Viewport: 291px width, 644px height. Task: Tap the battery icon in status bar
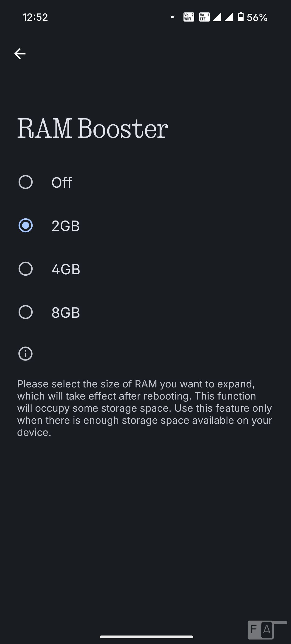[x=241, y=17]
